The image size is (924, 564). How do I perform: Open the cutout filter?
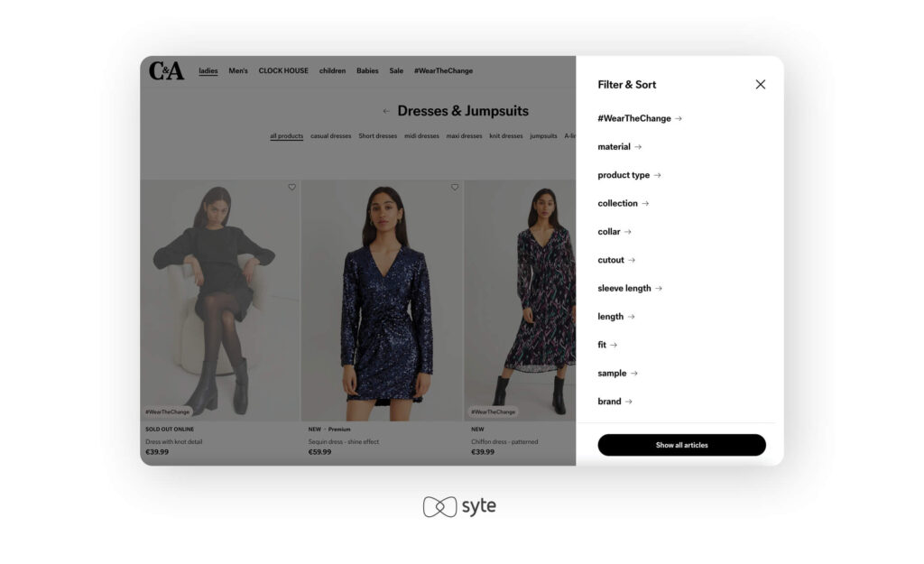click(615, 260)
